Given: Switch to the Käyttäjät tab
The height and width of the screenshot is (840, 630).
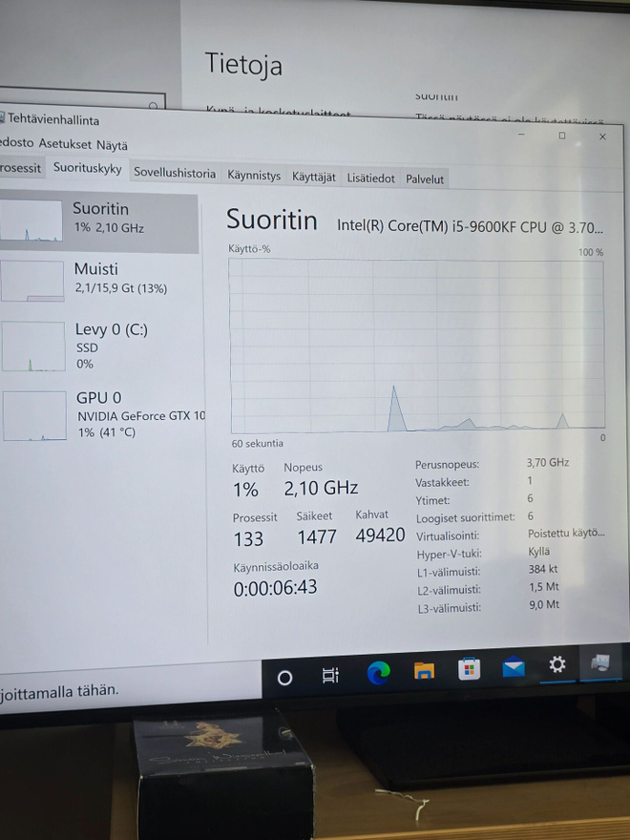Looking at the screenshot, I should pos(313,177).
